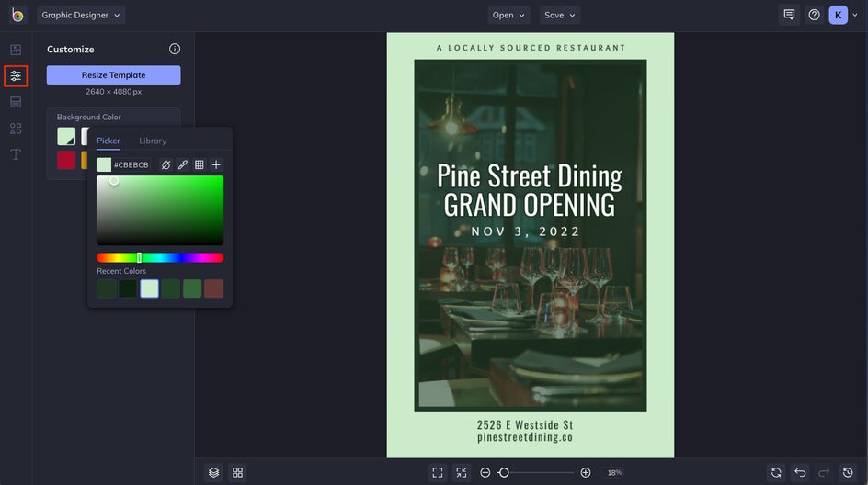Click the rainbow hue slider
868x485 pixels.
[x=160, y=258]
